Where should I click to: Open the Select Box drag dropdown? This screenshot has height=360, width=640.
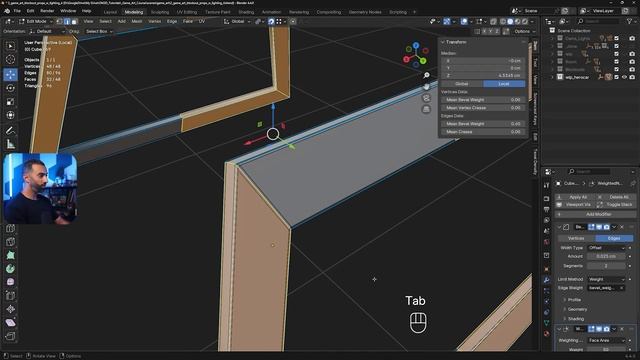click(x=99, y=31)
